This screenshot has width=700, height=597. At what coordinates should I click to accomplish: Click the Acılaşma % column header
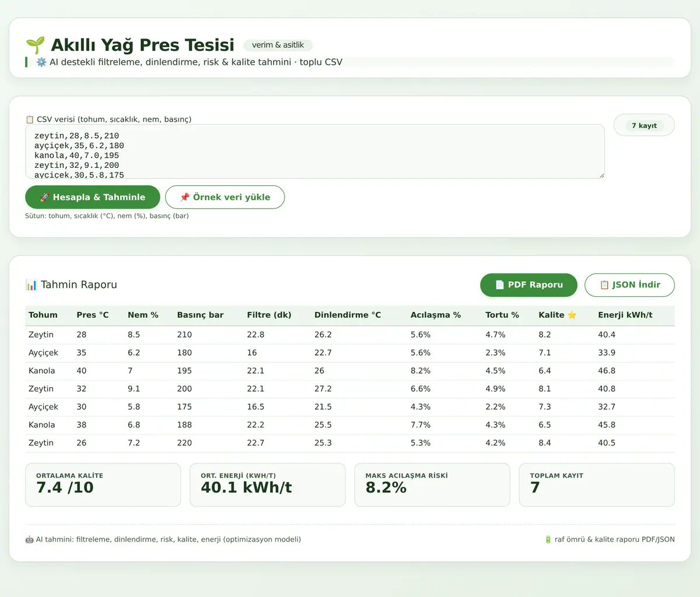[x=436, y=315]
